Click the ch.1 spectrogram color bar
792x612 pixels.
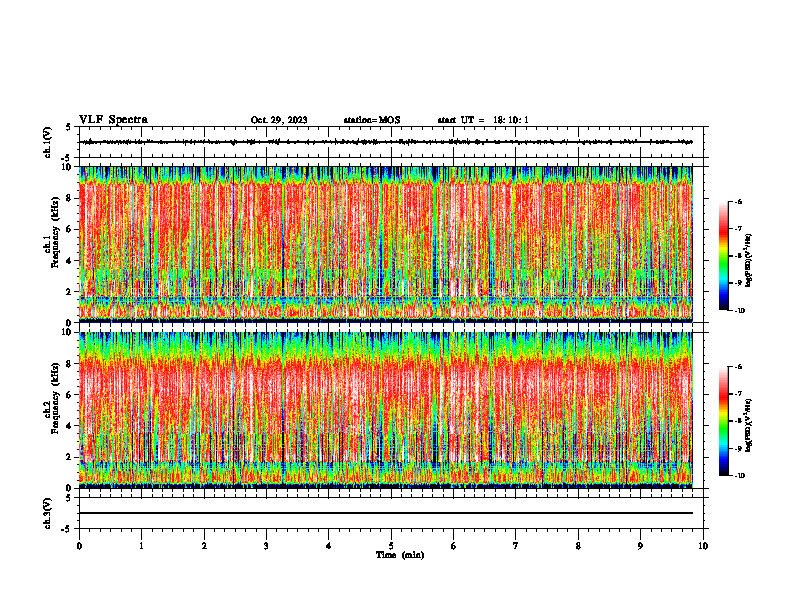click(723, 256)
